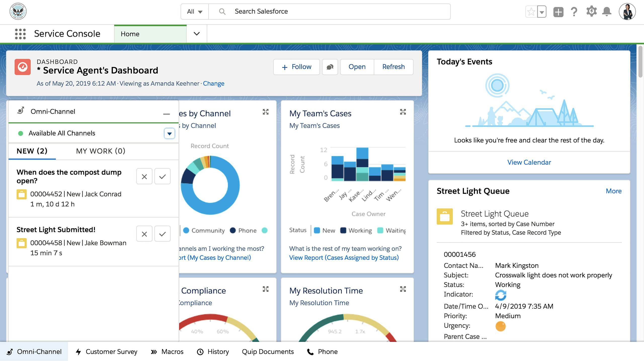
Task: Open the View Calendar link
Action: 529,162
